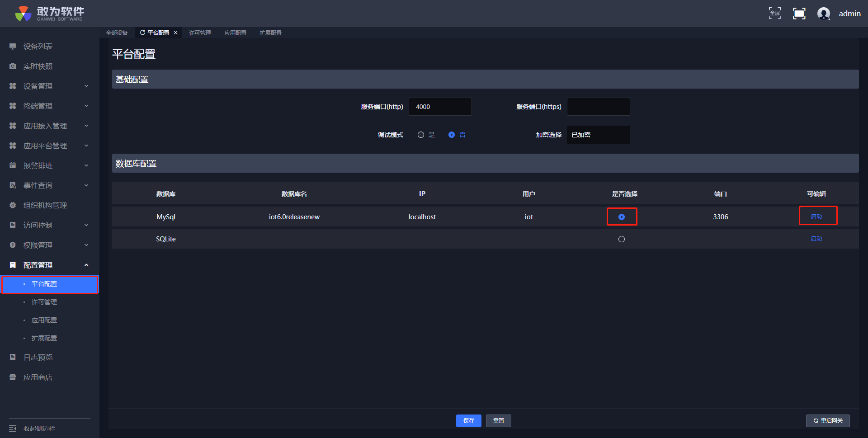This screenshot has height=438, width=868.
Task: Expand the 访问控制 menu chevron
Action: pyautogui.click(x=86, y=226)
